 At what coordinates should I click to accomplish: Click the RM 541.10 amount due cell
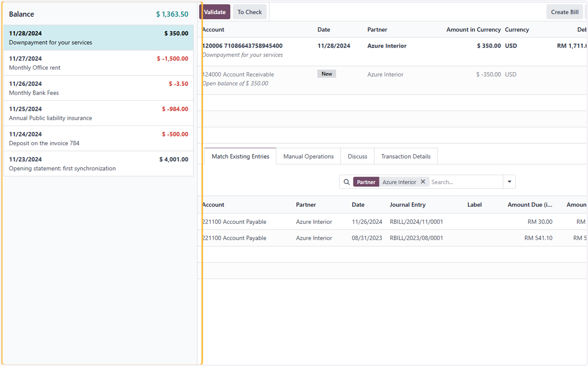tap(538, 238)
